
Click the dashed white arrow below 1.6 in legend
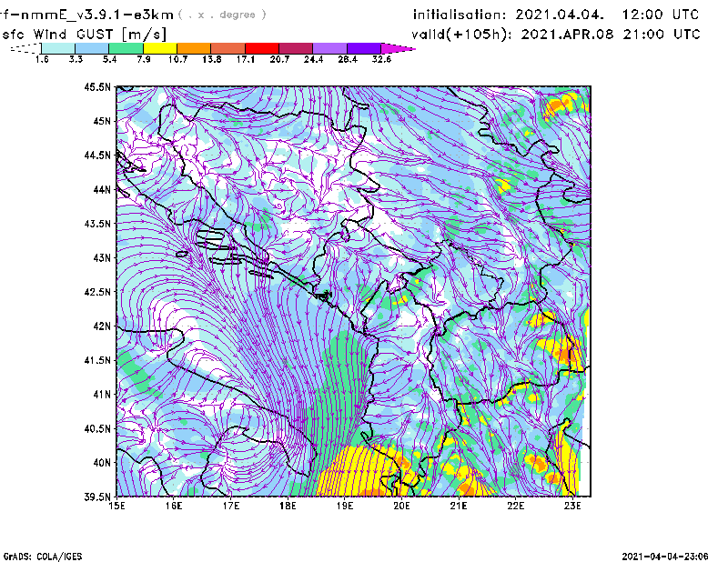click(x=25, y=48)
